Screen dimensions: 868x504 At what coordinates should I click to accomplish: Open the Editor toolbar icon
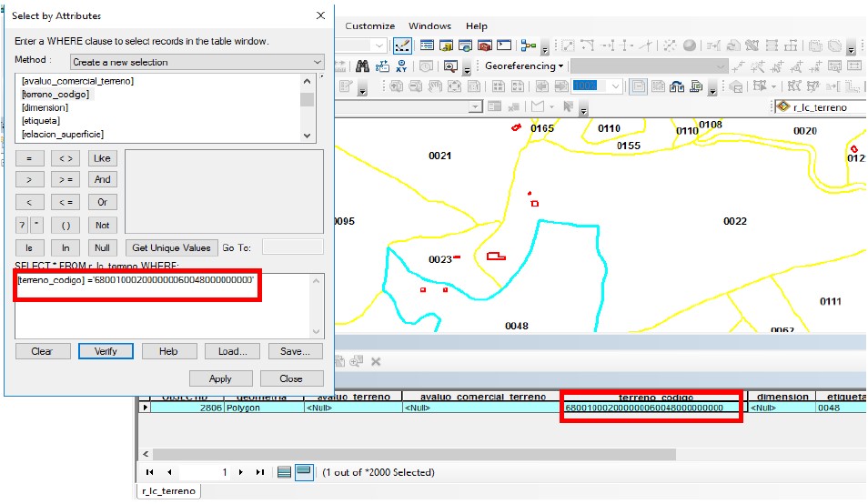click(402, 45)
